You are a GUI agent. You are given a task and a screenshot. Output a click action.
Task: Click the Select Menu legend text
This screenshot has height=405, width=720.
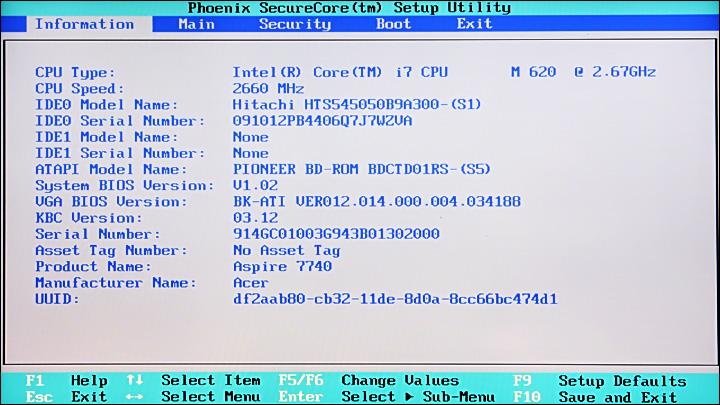click(x=211, y=396)
